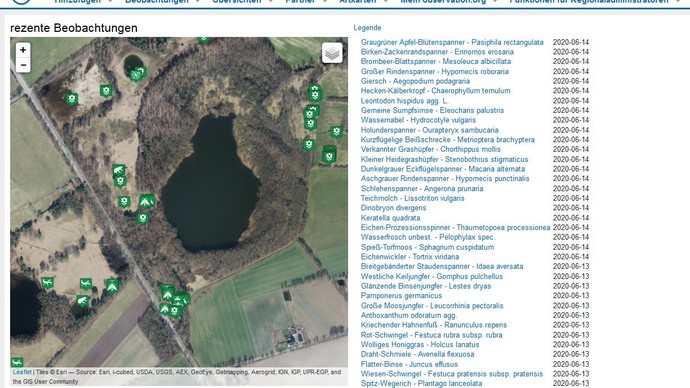Expand the Beobachtungen dropdown arrow
The height and width of the screenshot is (388, 690).
(197, 2)
